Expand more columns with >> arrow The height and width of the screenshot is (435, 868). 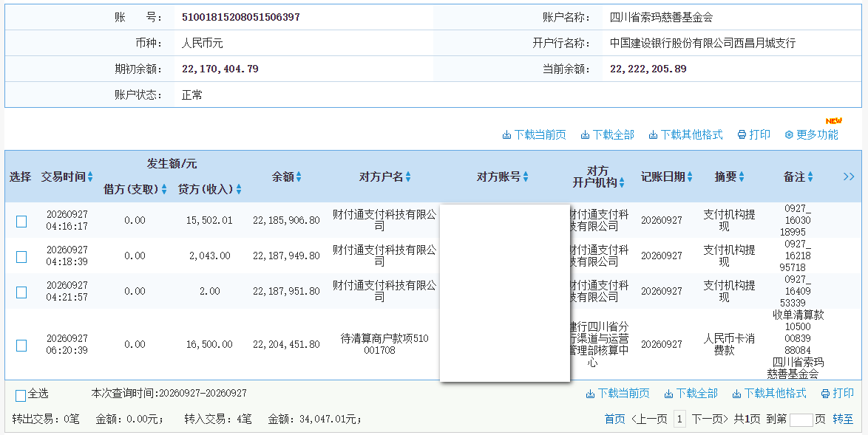tap(849, 177)
